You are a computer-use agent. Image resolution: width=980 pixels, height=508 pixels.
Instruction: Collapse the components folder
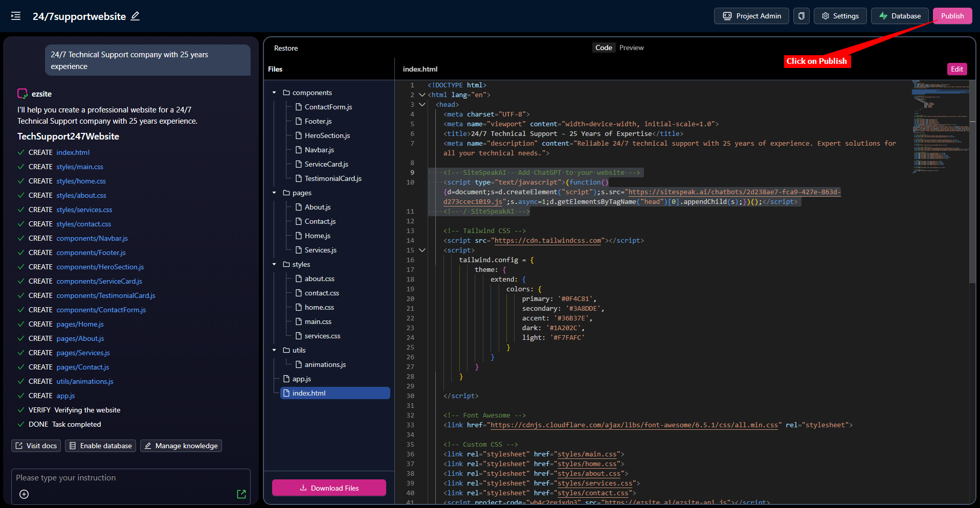(274, 93)
